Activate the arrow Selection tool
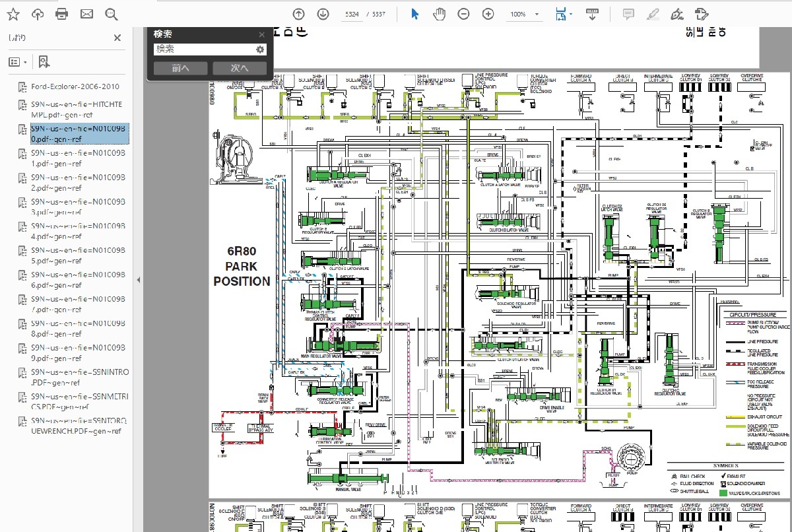The height and width of the screenshot is (532, 792). [415, 14]
